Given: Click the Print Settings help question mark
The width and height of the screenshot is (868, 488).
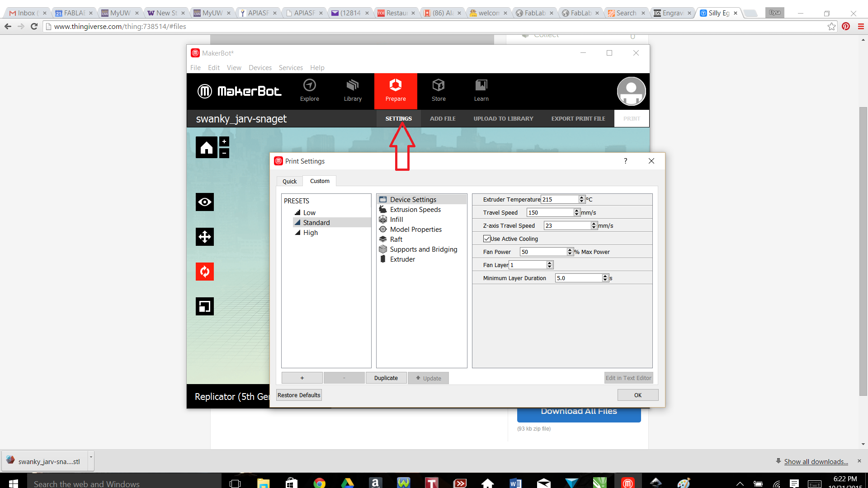Looking at the screenshot, I should [x=626, y=161].
